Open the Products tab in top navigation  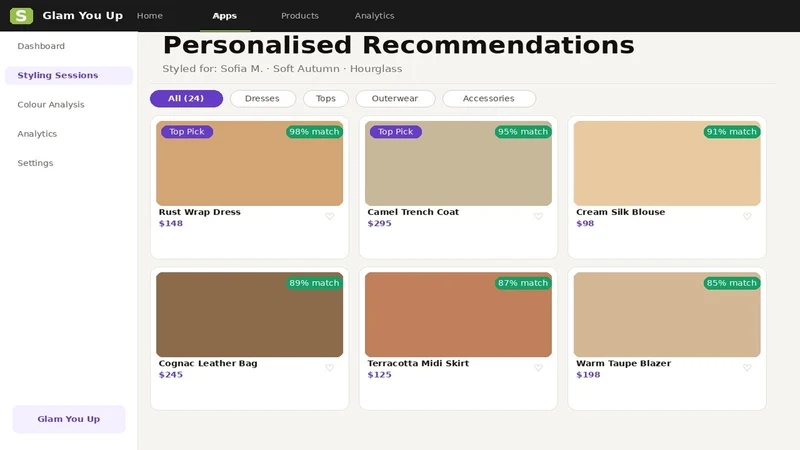(300, 16)
